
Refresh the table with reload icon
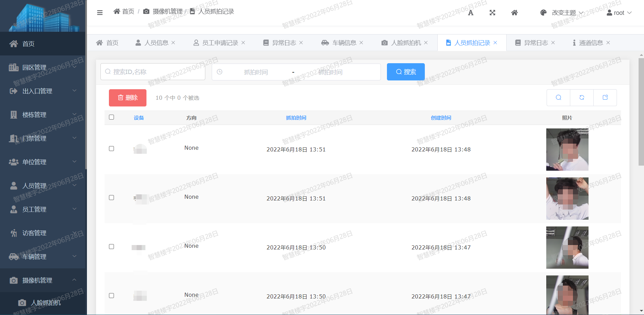tap(582, 98)
